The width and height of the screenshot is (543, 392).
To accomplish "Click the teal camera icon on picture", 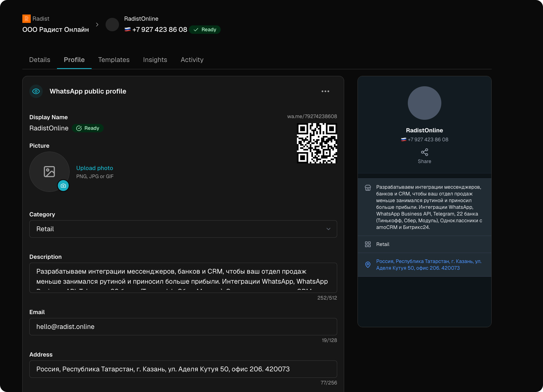I will tap(63, 186).
